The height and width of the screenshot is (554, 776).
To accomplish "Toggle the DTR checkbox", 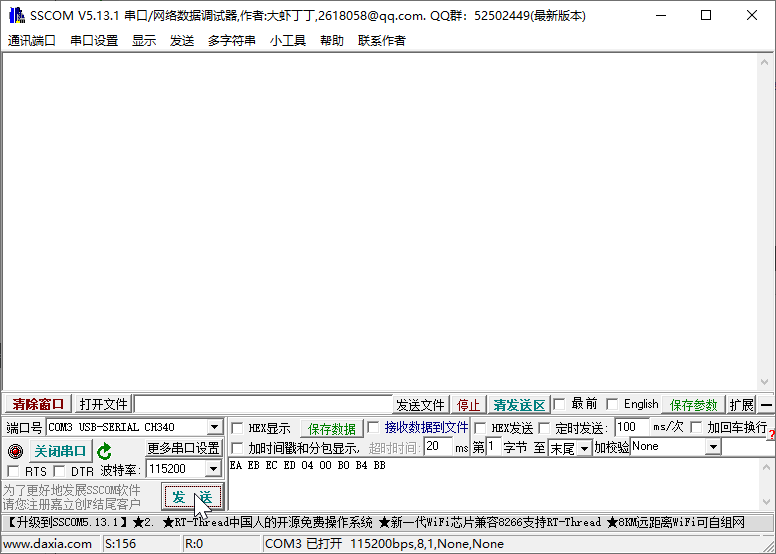I will (x=59, y=471).
